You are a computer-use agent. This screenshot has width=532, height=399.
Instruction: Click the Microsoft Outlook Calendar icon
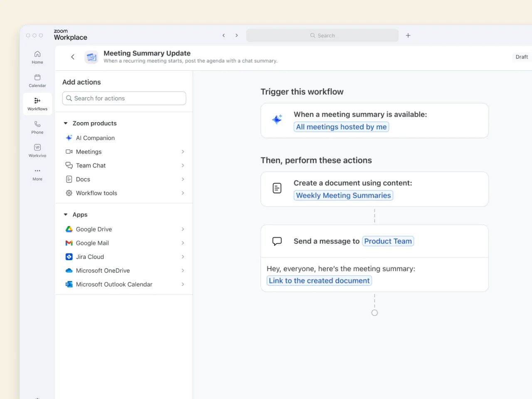click(69, 284)
